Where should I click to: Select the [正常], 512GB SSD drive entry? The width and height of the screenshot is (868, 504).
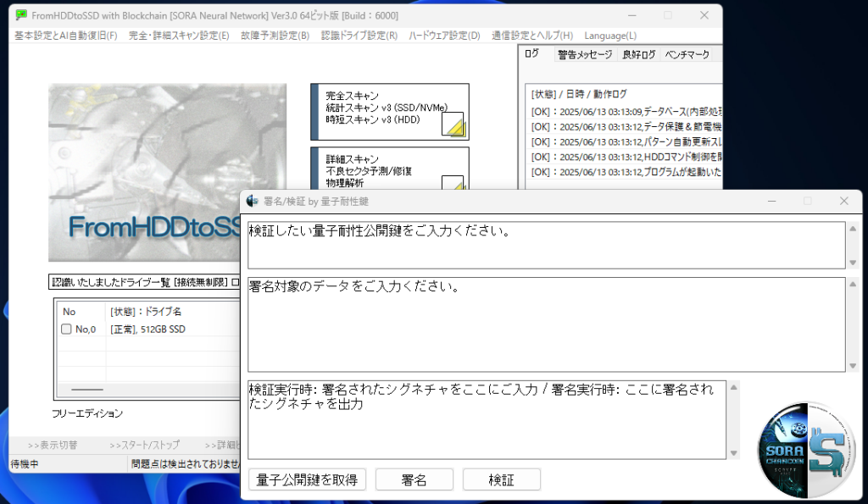click(147, 330)
